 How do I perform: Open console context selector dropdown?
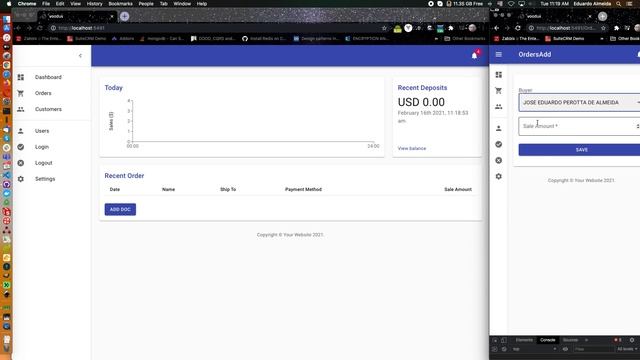pyautogui.click(x=534, y=349)
